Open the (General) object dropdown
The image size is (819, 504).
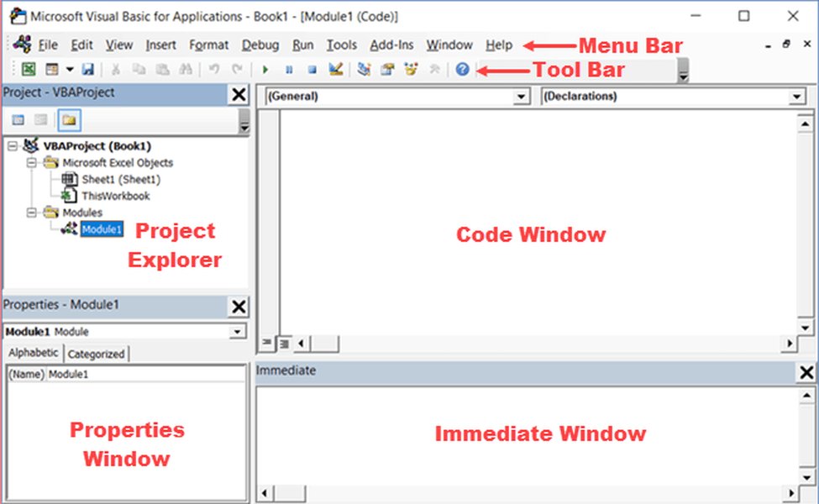pyautogui.click(x=521, y=97)
